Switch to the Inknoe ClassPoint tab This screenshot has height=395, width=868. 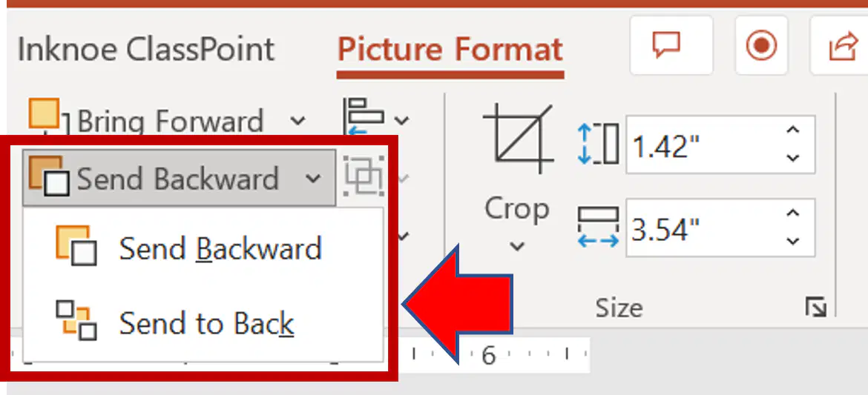pos(146,49)
